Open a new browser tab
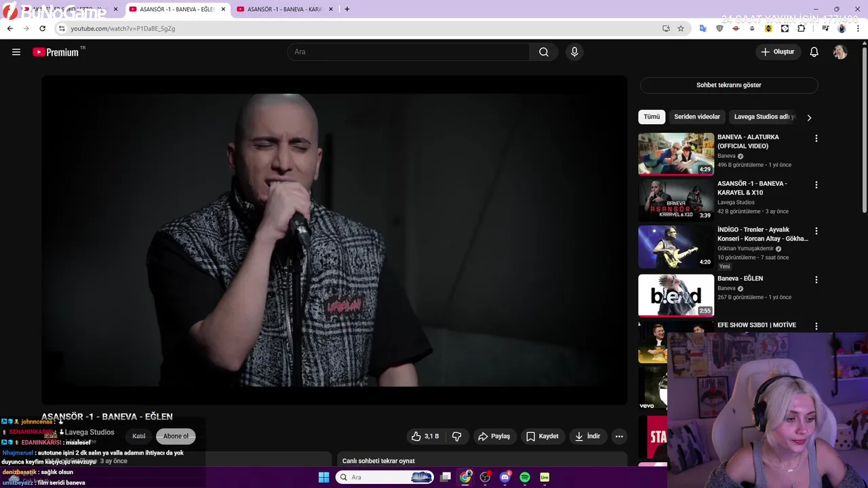The height and width of the screenshot is (488, 868). pos(347,9)
